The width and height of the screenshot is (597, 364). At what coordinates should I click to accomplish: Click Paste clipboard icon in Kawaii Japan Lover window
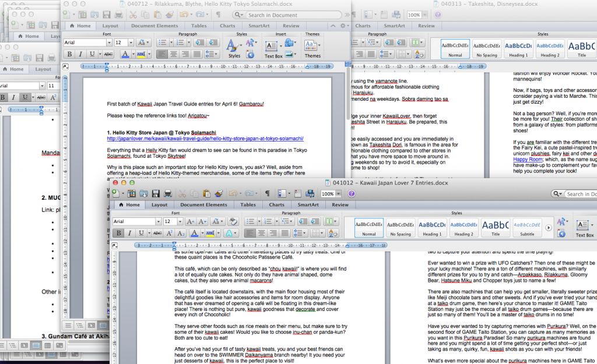point(206,193)
